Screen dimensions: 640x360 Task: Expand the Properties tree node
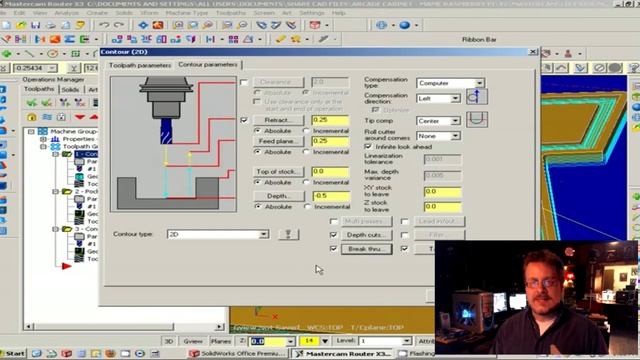(43, 139)
